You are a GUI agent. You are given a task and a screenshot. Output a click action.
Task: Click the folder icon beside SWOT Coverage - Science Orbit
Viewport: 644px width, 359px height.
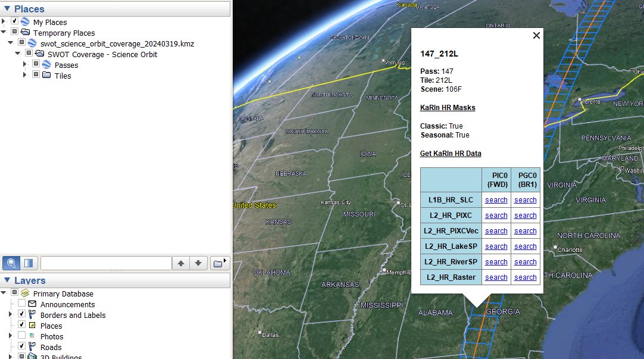39,53
